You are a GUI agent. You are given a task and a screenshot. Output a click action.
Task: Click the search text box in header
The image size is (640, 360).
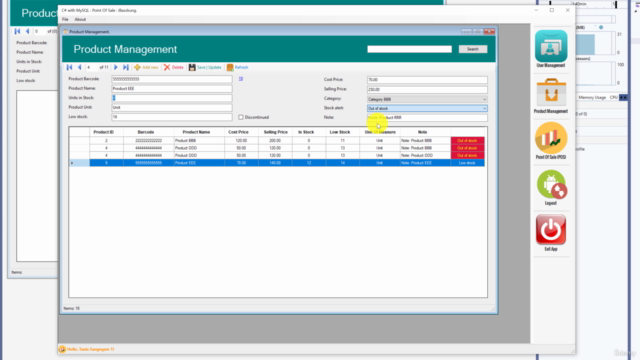tap(409, 49)
